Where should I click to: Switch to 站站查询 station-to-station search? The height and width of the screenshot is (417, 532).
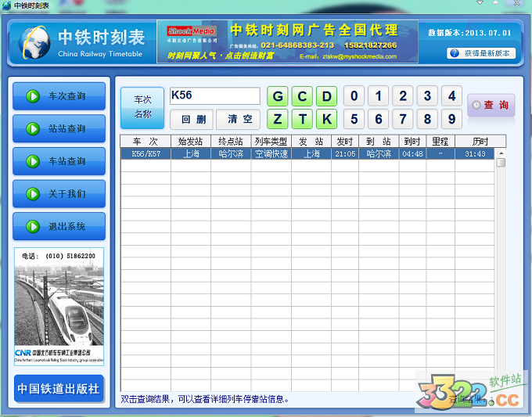tap(59, 129)
